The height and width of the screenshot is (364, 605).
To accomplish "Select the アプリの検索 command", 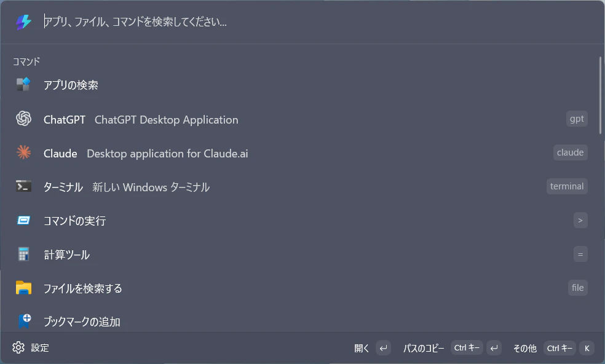I will (299, 84).
